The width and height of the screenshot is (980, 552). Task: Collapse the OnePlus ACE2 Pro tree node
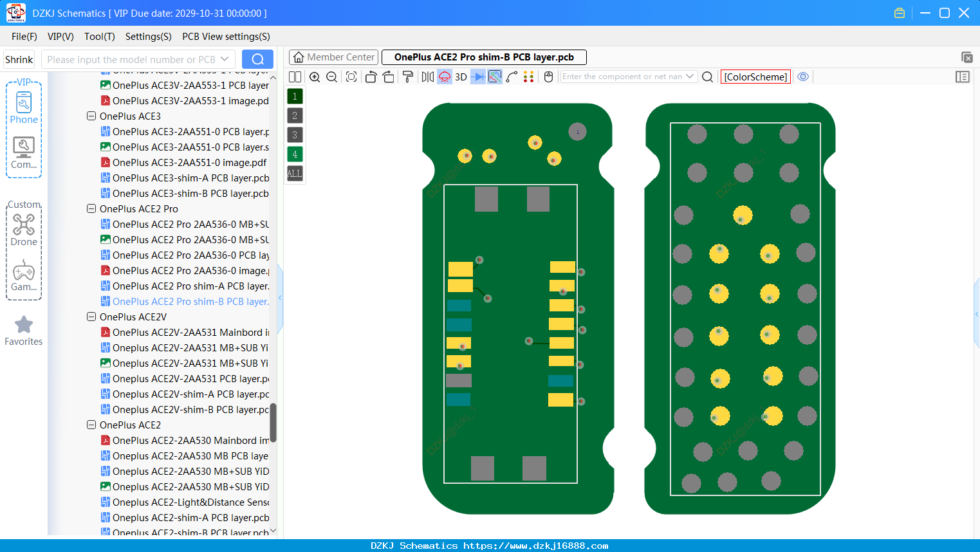pos(91,209)
